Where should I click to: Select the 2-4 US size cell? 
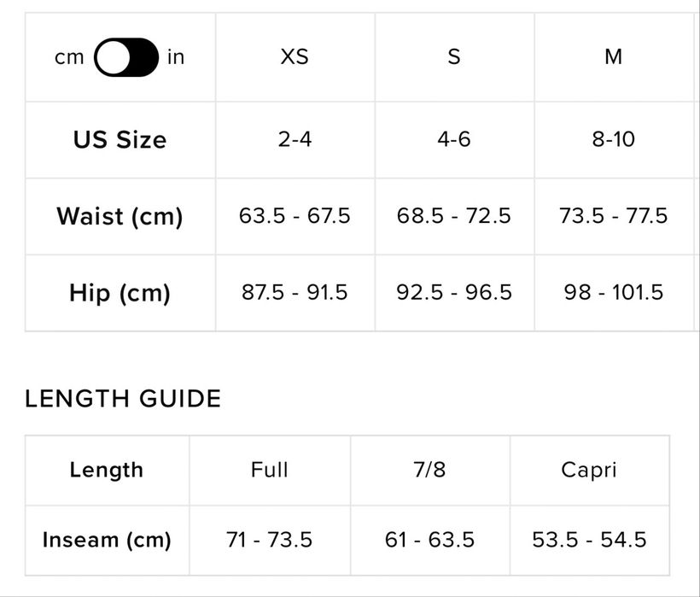(x=295, y=139)
